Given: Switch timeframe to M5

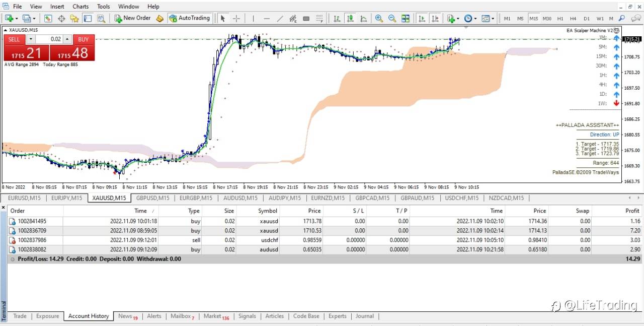Looking at the screenshot, I should tap(520, 19).
